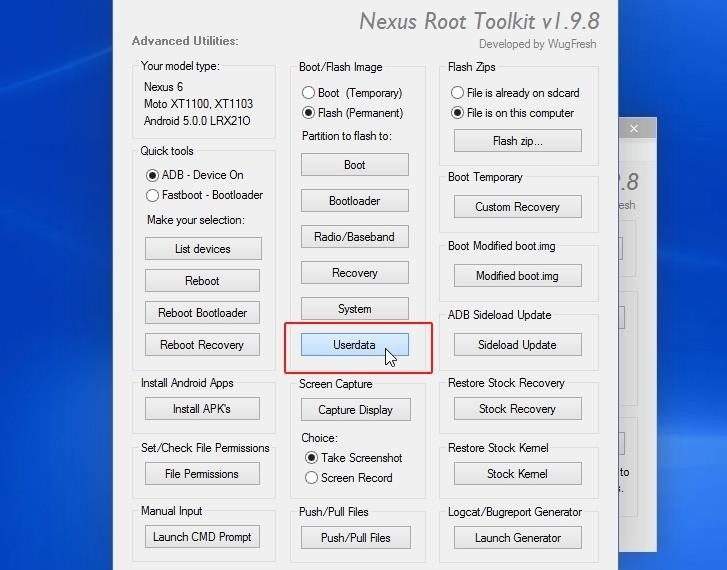Restore Stock Recovery

pyautogui.click(x=517, y=409)
